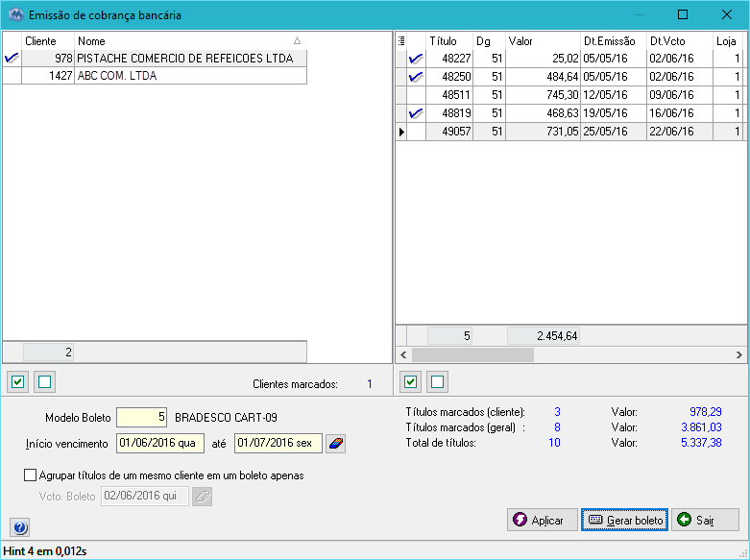Click the Valor column header
Viewport: 750px width, 560px height.
click(543, 41)
